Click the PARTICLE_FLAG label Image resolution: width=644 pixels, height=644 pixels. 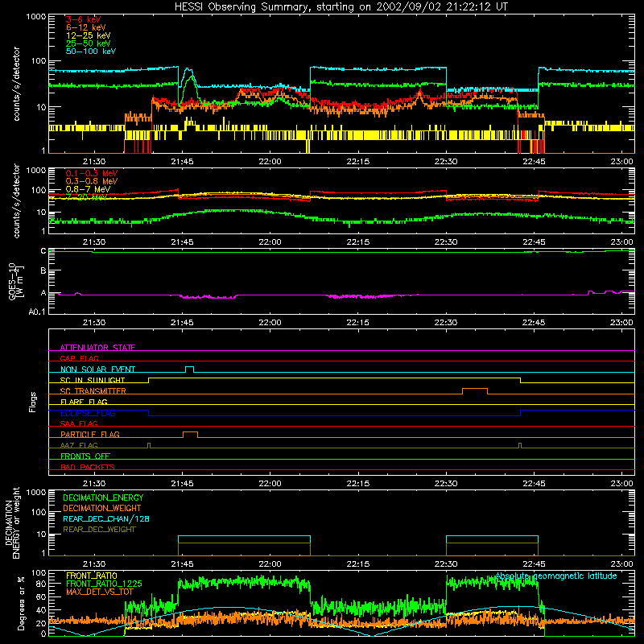[x=90, y=434]
